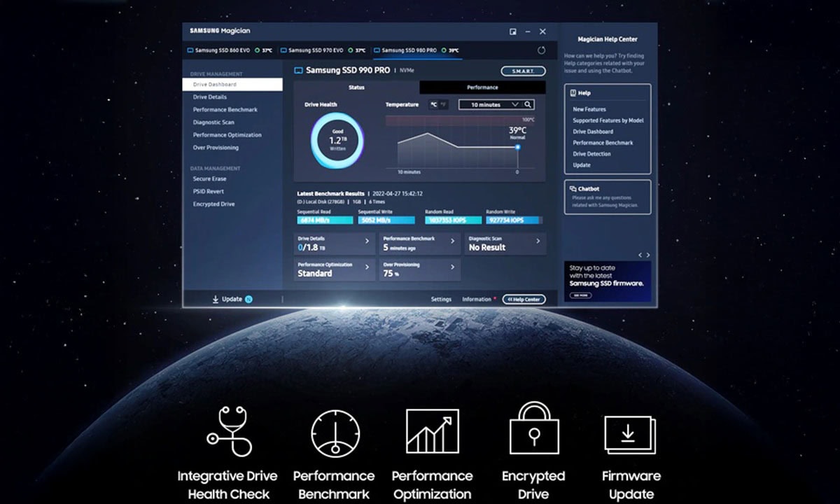The width and height of the screenshot is (840, 504).
Task: Click the Random Read 1037353 IOPS bar
Action: [452, 220]
